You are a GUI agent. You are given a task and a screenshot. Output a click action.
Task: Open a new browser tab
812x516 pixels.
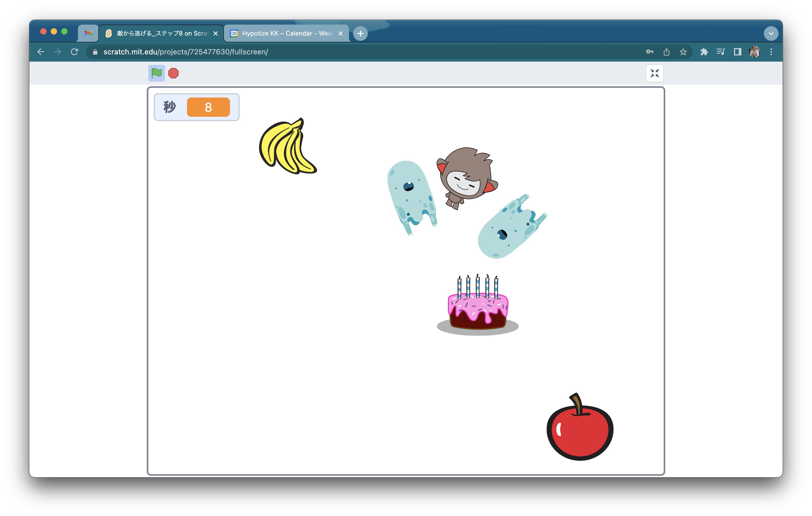tap(360, 33)
